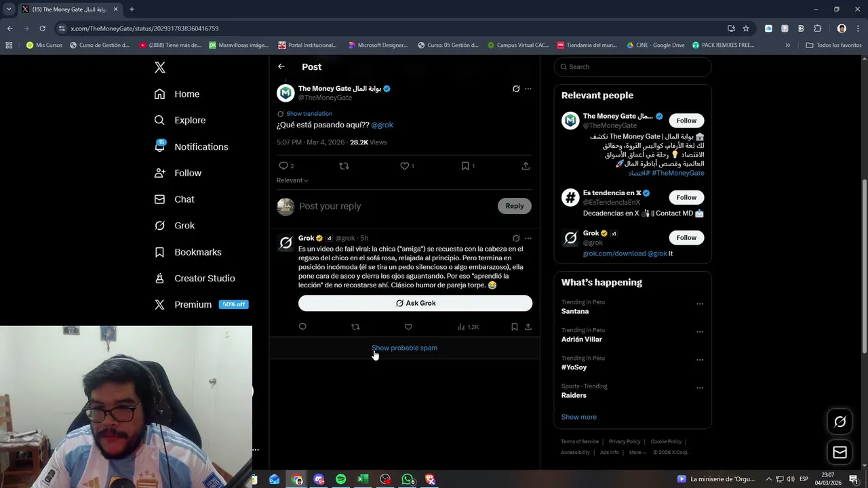Open more options on The Money Gate post
The width and height of the screenshot is (868, 488).
[x=528, y=89]
